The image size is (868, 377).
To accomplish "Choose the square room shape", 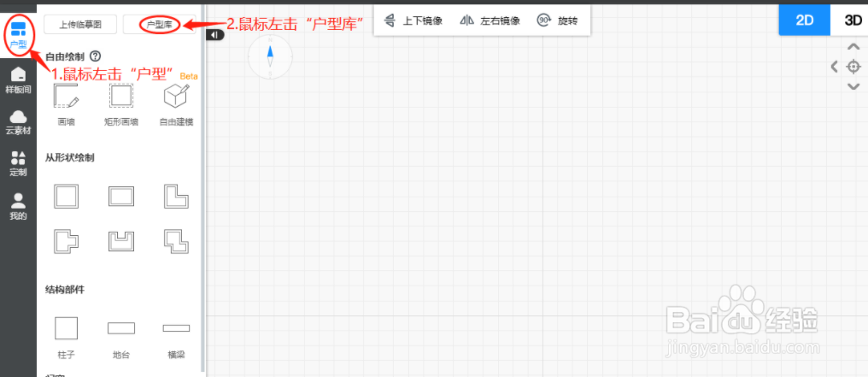I will click(66, 197).
